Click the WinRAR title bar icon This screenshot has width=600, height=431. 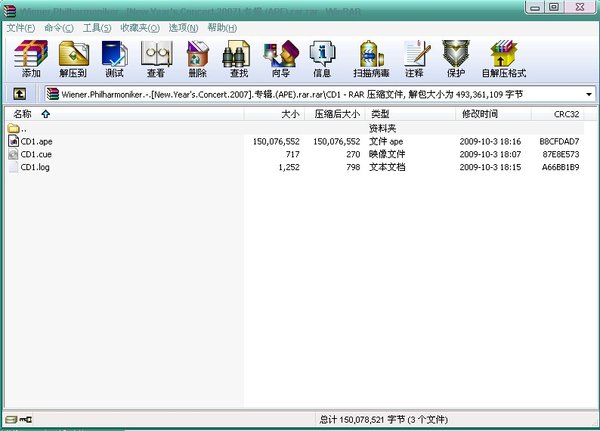(10, 10)
